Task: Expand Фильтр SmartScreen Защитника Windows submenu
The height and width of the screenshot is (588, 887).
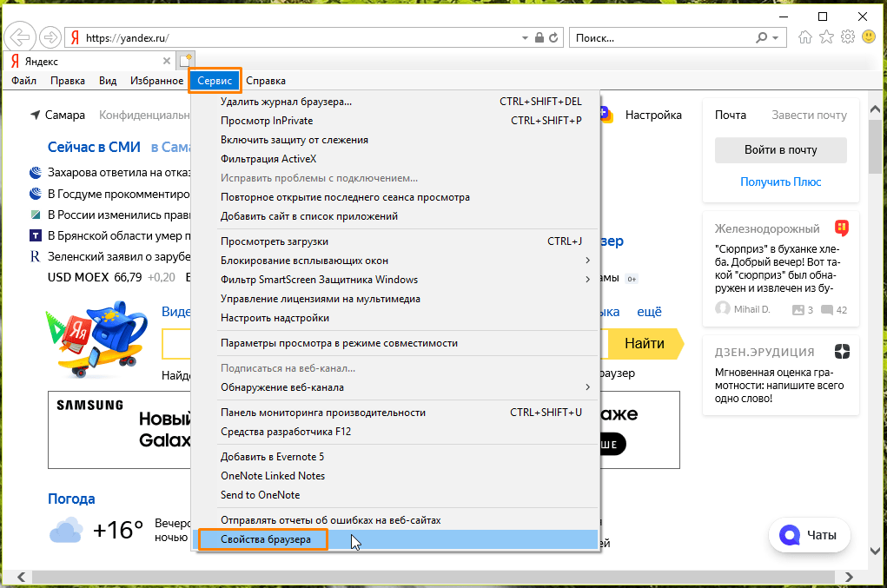Action: [x=395, y=280]
